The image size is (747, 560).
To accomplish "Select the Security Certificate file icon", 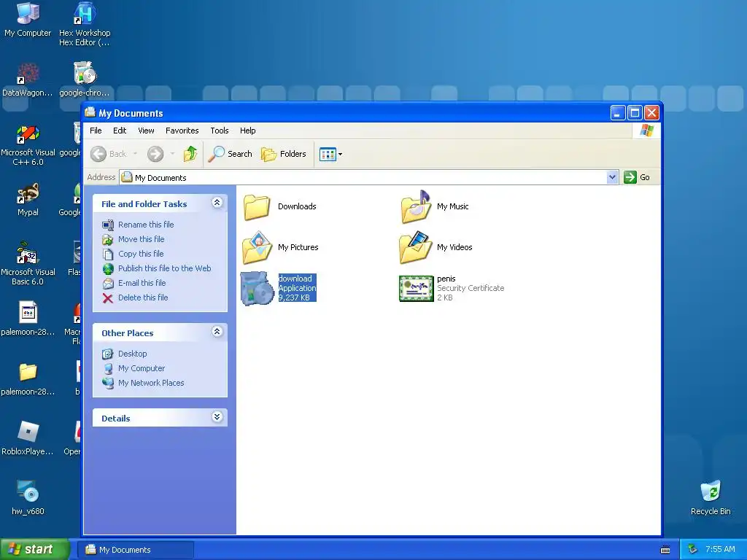I will tap(416, 289).
